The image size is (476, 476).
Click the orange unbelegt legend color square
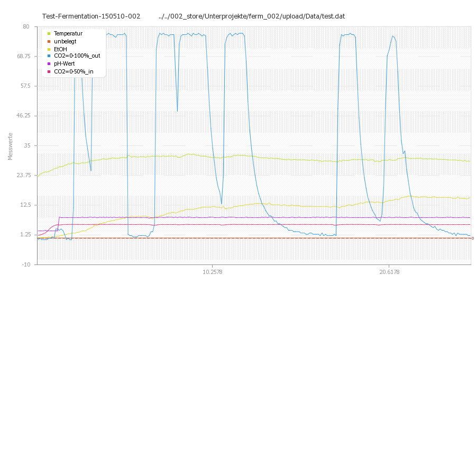click(x=49, y=41)
